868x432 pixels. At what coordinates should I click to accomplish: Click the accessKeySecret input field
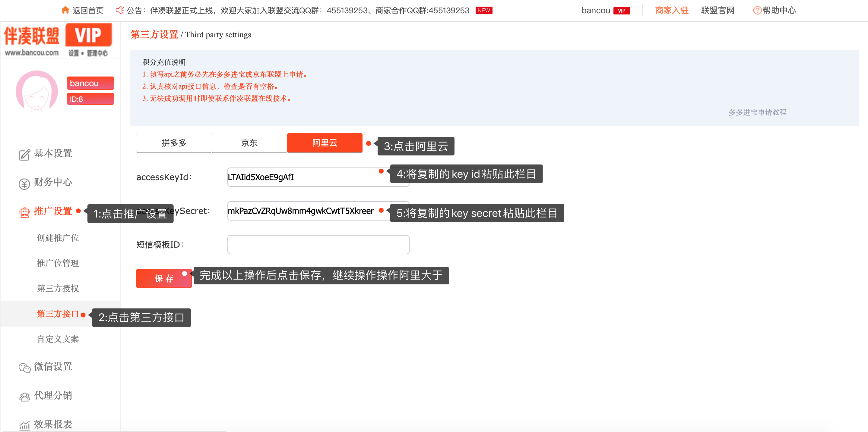pos(318,211)
